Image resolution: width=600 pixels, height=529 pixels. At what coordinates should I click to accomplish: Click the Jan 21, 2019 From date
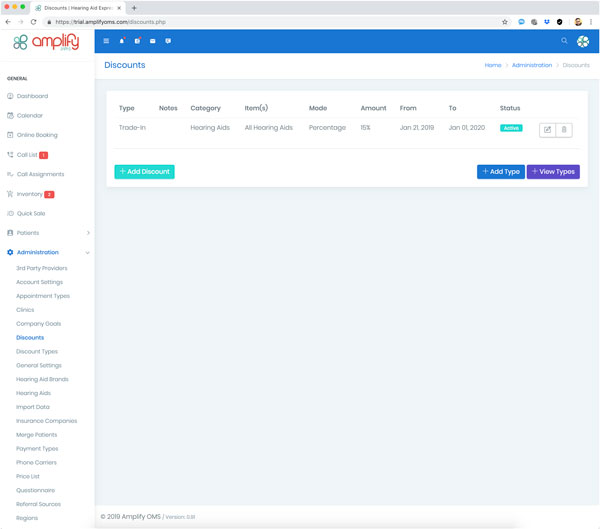tap(417, 127)
